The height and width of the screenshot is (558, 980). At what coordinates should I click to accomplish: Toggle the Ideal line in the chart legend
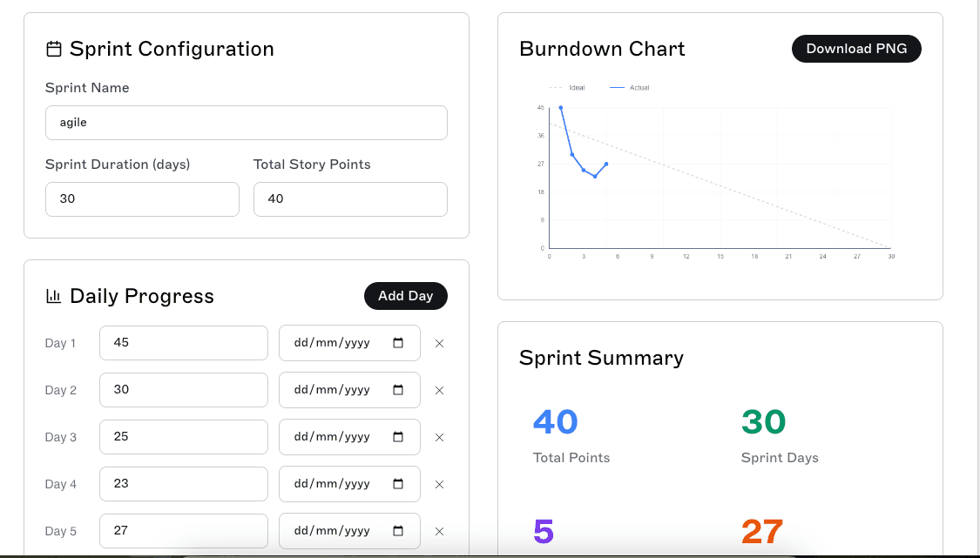tap(567, 87)
